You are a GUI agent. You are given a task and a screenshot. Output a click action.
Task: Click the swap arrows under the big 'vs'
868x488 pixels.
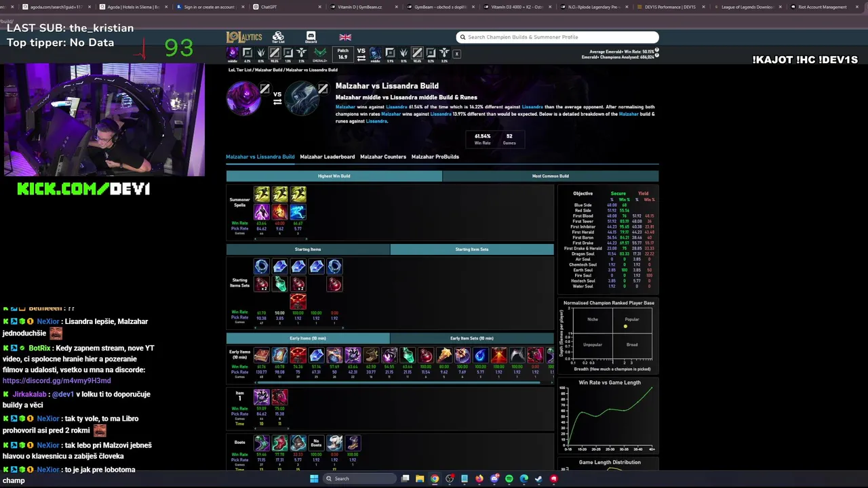[277, 102]
